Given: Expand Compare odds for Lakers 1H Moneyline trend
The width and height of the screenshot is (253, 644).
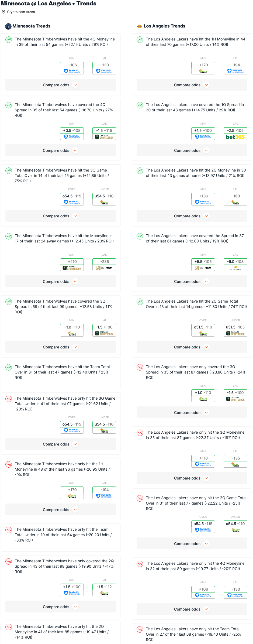Looking at the screenshot, I should 192,85.
